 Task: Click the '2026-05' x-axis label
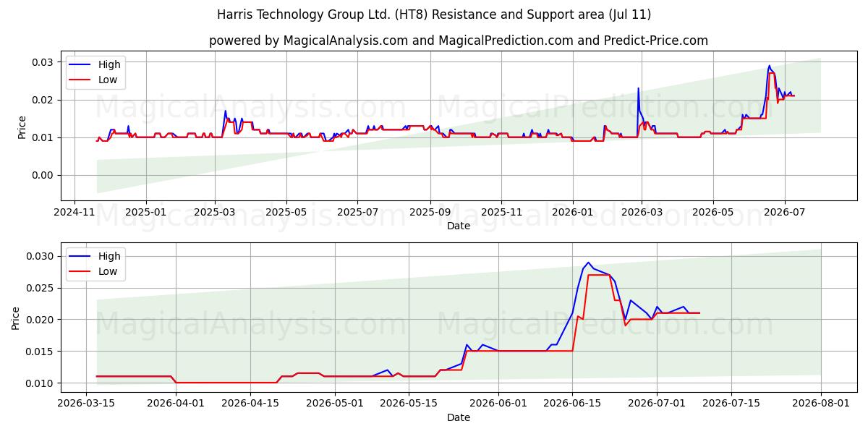click(x=713, y=213)
